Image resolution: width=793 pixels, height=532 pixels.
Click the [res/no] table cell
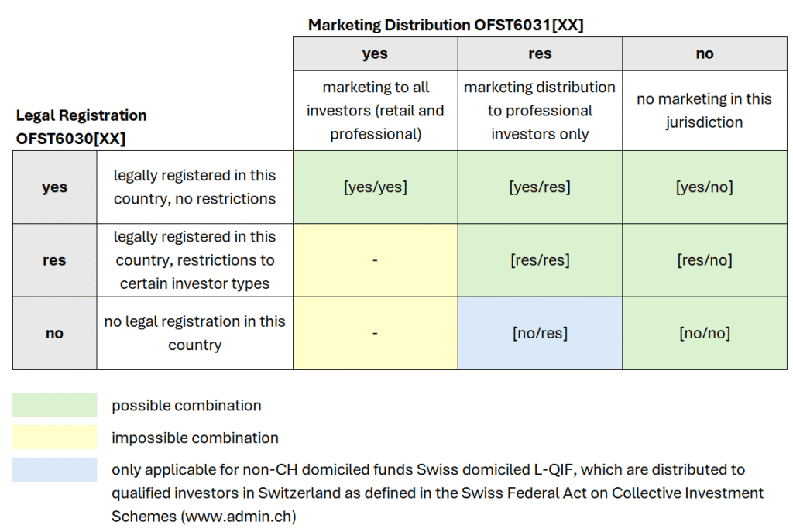pos(705,260)
